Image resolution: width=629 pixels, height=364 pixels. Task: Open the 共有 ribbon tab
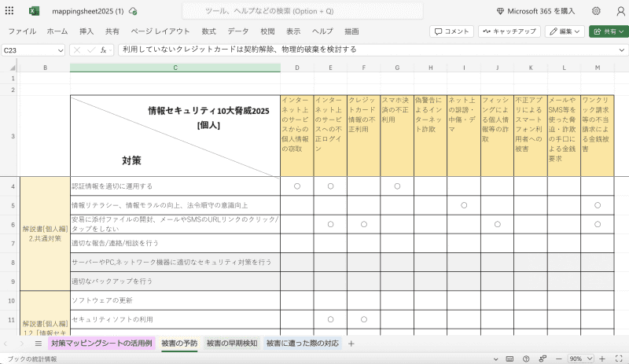112,31
